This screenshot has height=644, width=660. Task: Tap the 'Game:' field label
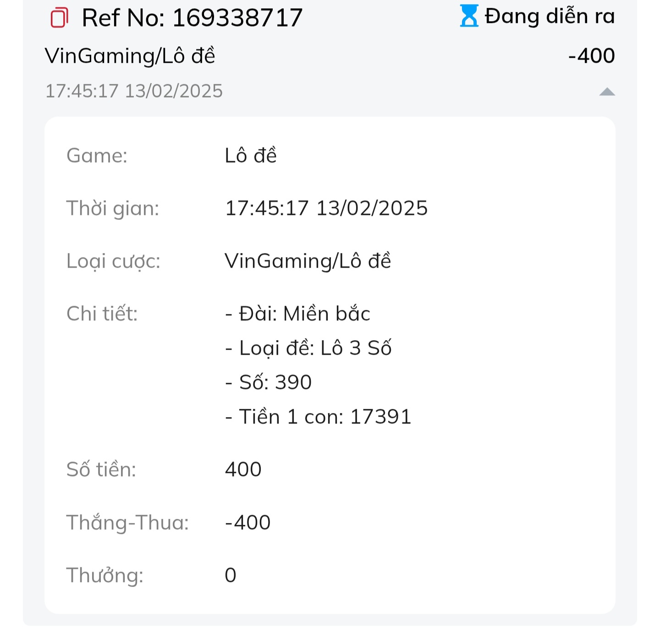[x=97, y=155]
